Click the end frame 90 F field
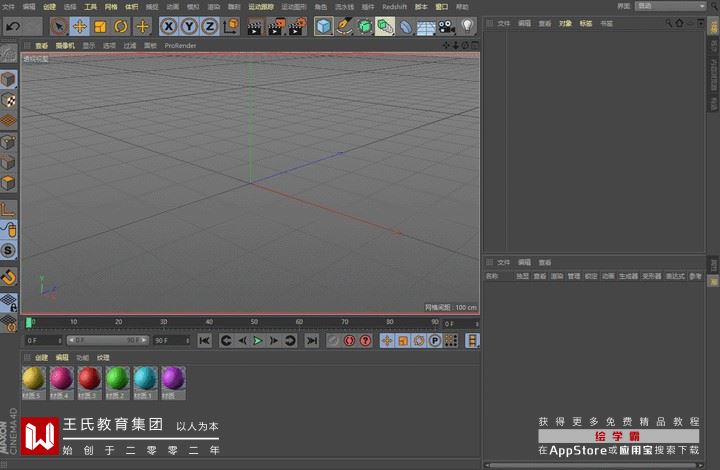Screen dimensions: 720x470 coord(171,341)
